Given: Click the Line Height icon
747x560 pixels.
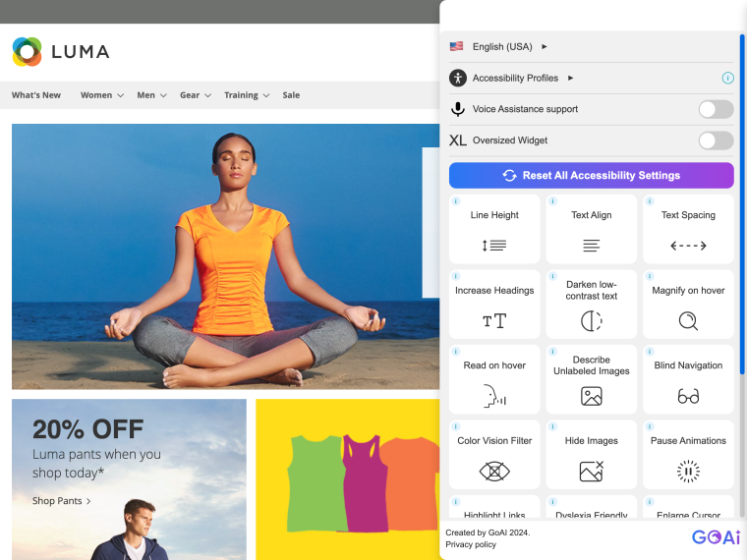Looking at the screenshot, I should coord(494,246).
